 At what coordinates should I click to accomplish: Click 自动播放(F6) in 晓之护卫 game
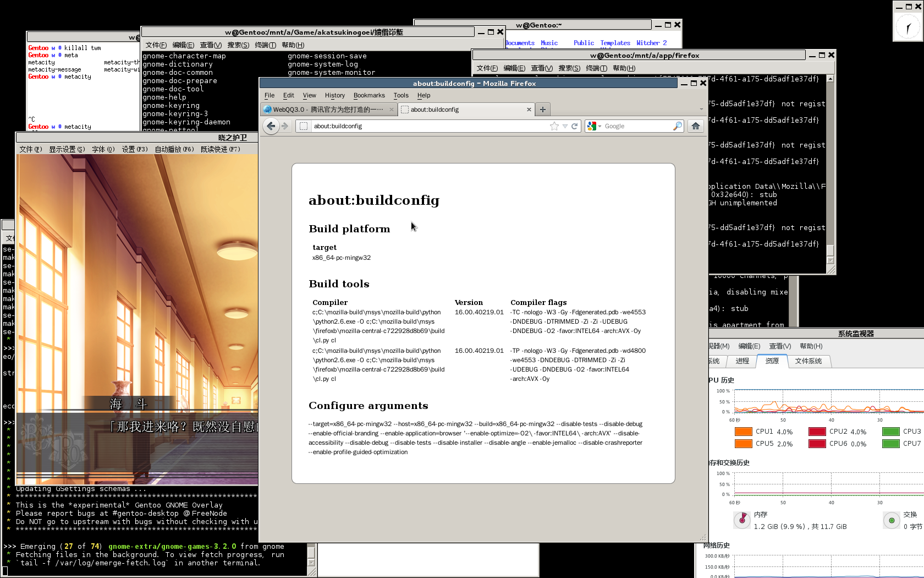click(x=174, y=149)
